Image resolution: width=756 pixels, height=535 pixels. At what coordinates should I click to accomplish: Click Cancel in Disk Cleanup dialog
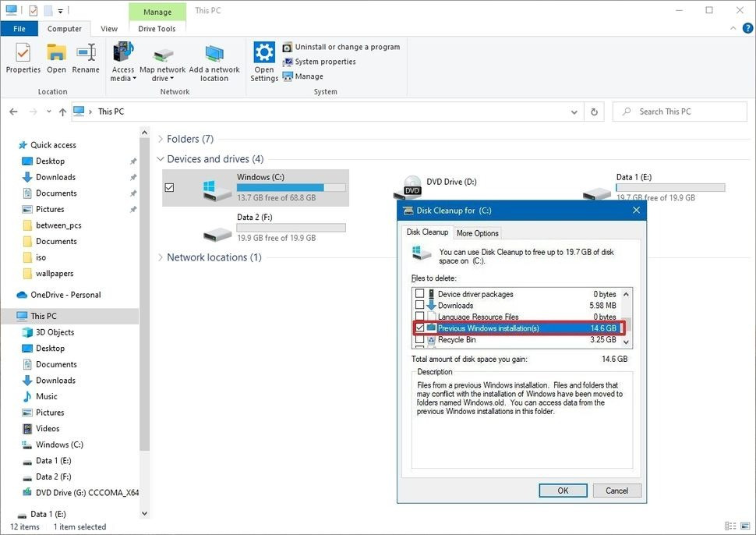(x=616, y=490)
